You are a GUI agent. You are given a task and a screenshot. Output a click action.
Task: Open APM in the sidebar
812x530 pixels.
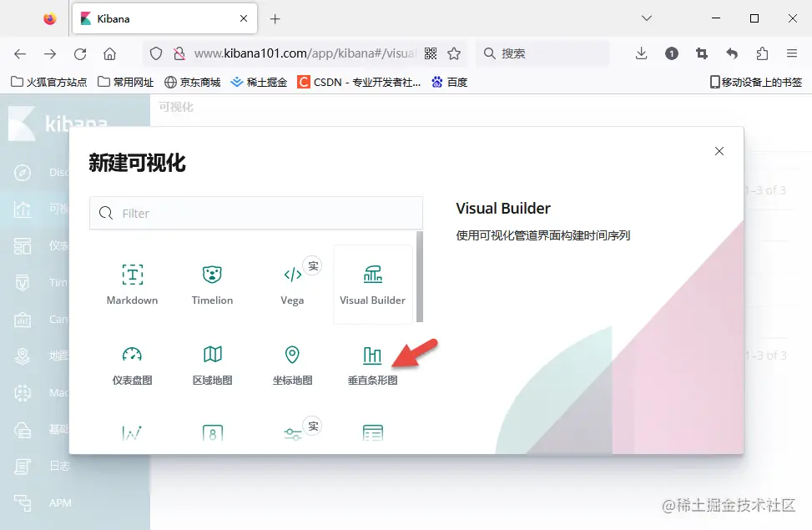pos(23,502)
